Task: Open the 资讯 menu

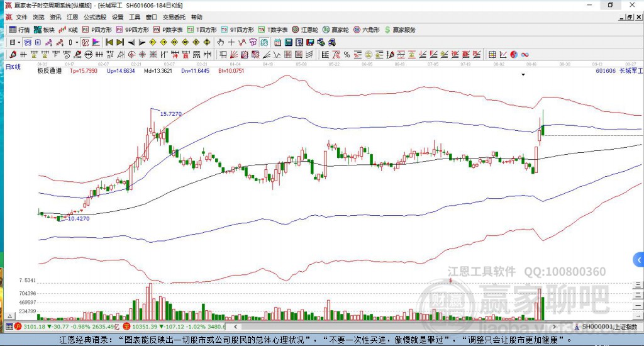Action: [55, 17]
